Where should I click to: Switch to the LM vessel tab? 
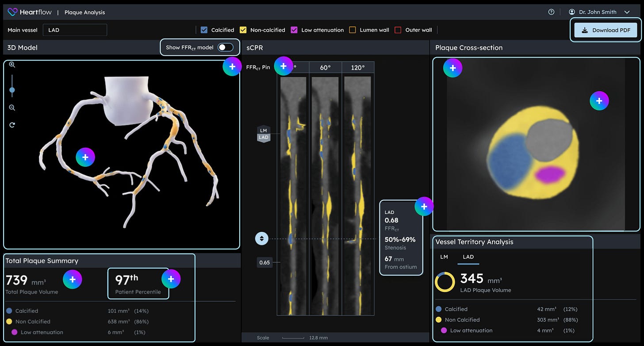[444, 257]
